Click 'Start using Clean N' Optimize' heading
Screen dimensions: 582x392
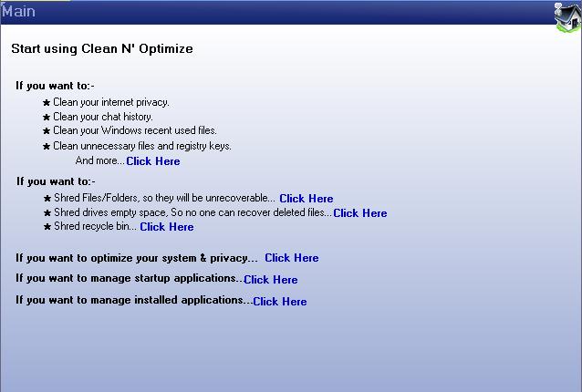click(102, 49)
